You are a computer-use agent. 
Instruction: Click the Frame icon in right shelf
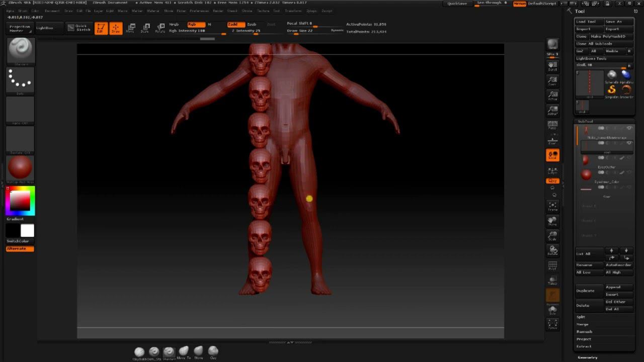[552, 207]
